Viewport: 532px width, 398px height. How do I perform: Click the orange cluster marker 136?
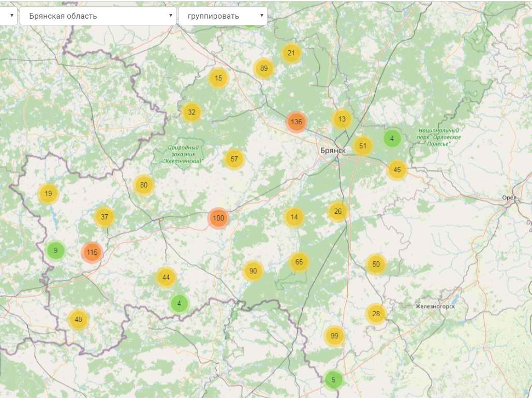pyautogui.click(x=297, y=123)
